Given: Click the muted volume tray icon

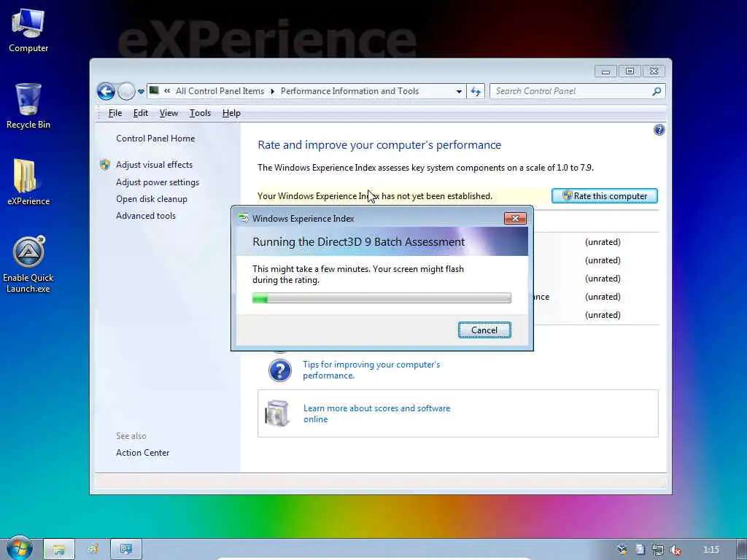Looking at the screenshot, I should coord(676,550).
